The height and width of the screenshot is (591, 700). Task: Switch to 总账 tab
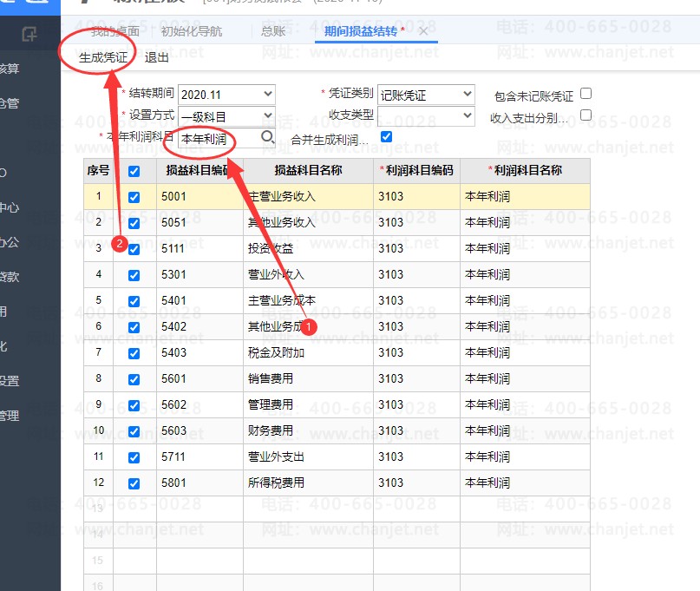(273, 31)
